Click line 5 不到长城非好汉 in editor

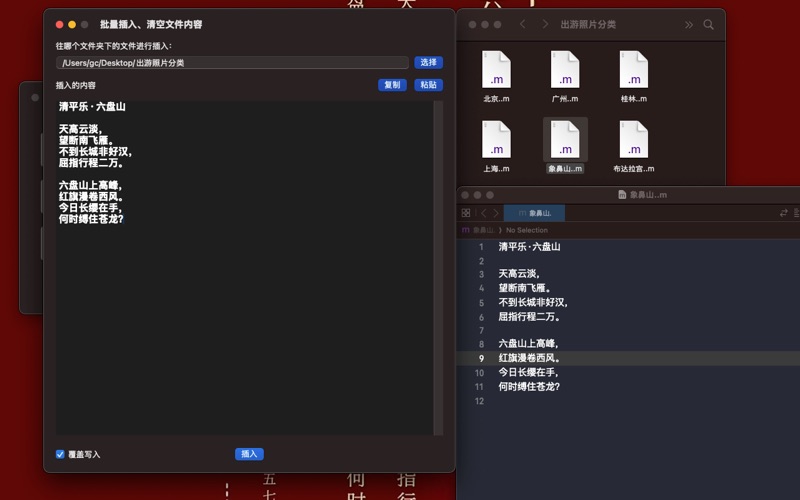pyautogui.click(x=533, y=303)
